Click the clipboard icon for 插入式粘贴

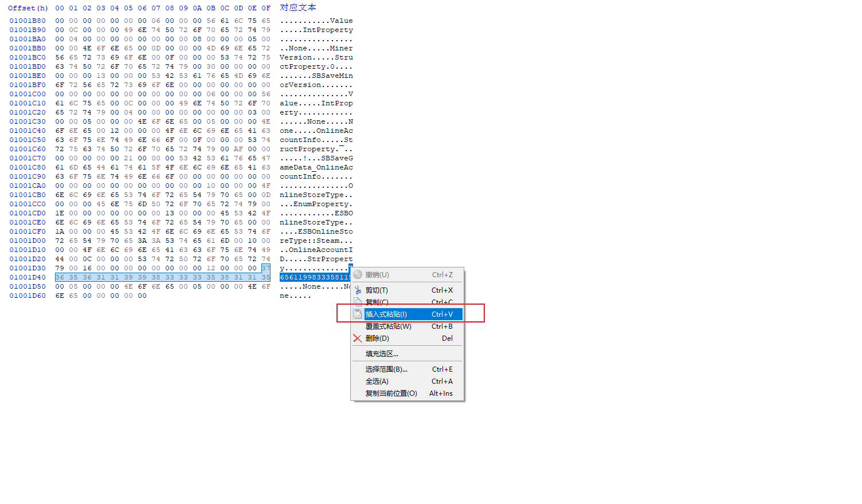point(358,314)
